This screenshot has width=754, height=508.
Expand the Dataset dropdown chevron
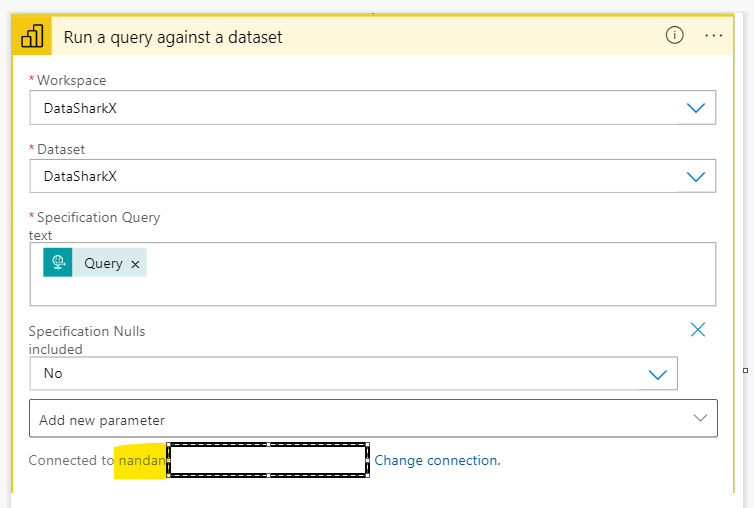pyautogui.click(x=696, y=177)
